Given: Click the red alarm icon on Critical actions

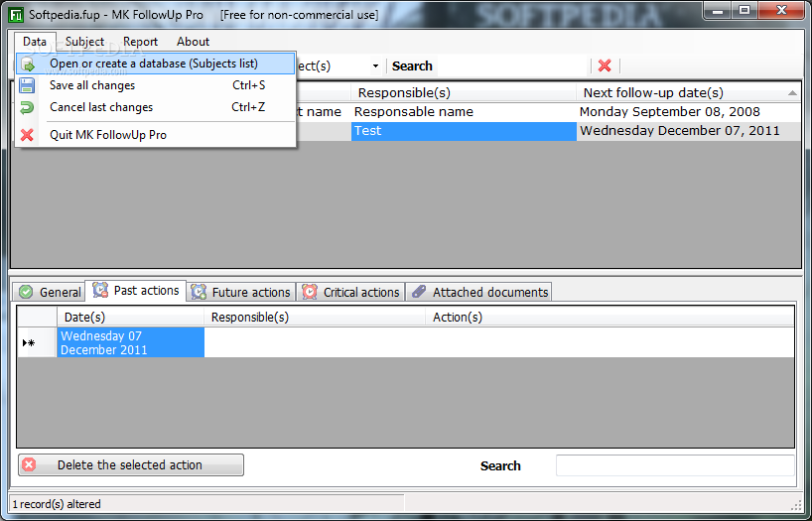Looking at the screenshot, I should tap(310, 292).
